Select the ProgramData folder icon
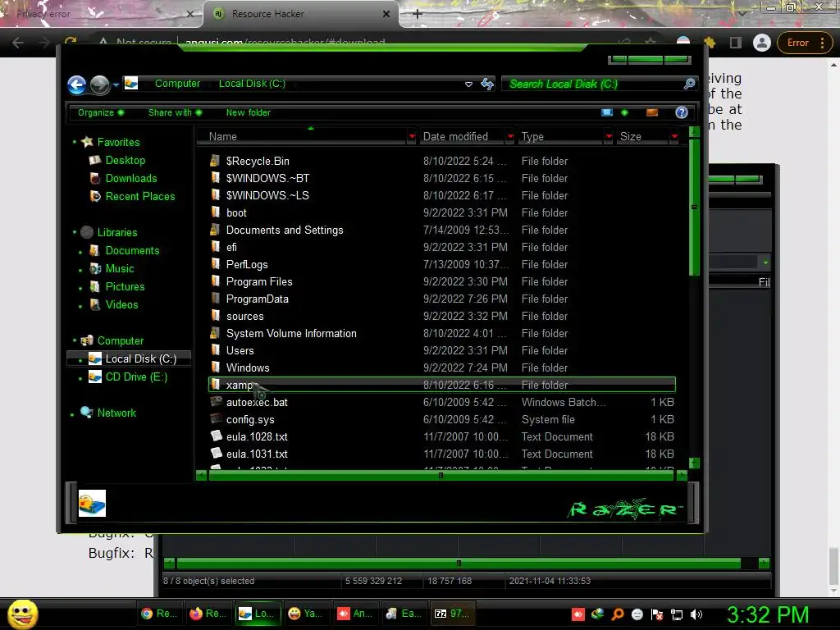The height and width of the screenshot is (630, 840). pos(216,299)
